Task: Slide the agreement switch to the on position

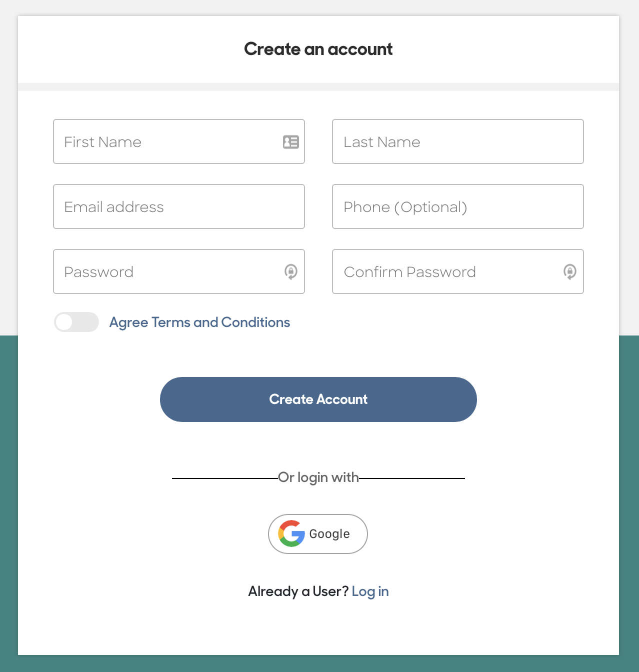Action: click(76, 322)
